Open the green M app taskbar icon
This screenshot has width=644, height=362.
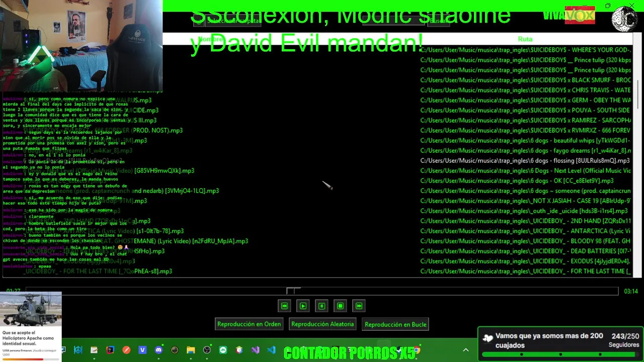click(x=223, y=350)
